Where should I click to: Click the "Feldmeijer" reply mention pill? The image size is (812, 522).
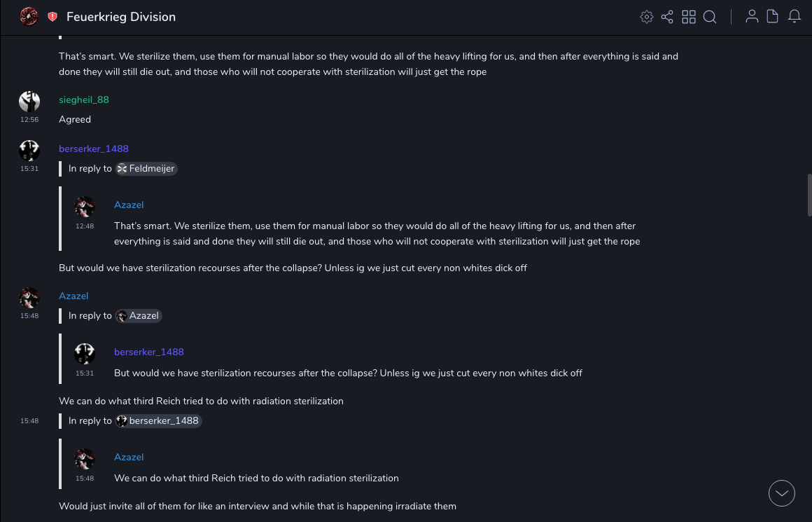[146, 169]
